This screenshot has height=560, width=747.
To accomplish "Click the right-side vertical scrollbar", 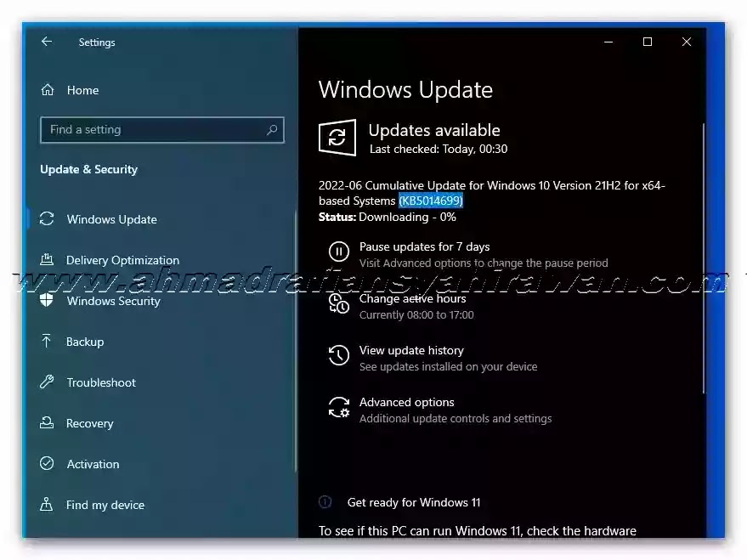I will (x=703, y=255).
